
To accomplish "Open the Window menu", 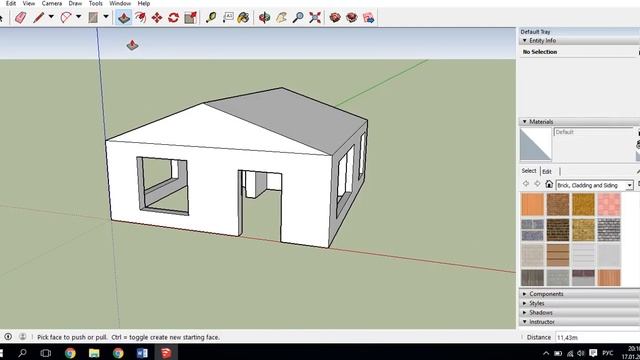I will pyautogui.click(x=120, y=3).
